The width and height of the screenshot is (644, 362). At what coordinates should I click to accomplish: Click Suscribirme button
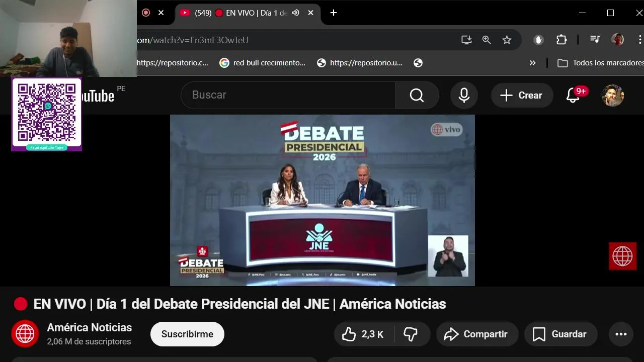tap(187, 334)
